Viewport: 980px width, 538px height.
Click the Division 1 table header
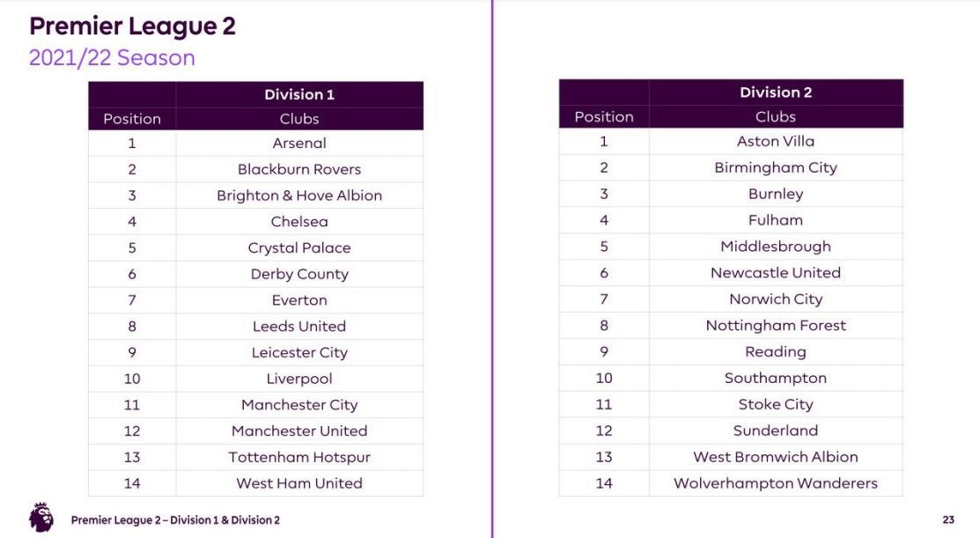pos(299,94)
